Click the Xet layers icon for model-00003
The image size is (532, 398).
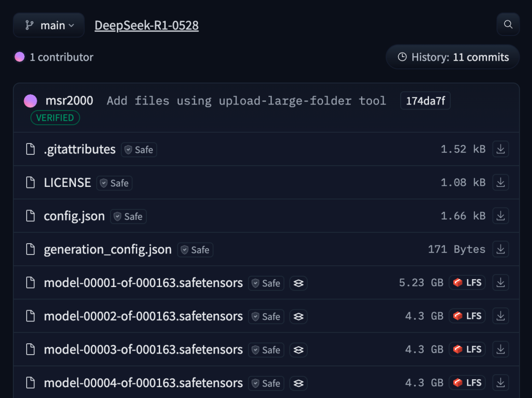[x=299, y=350]
